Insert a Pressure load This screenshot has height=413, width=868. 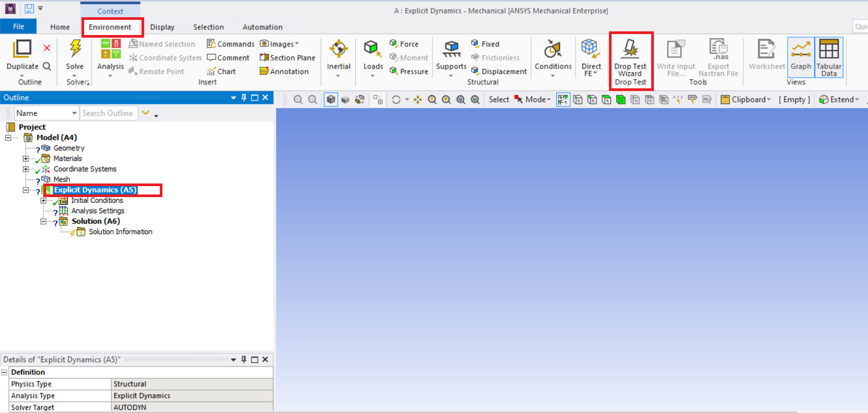pos(409,71)
